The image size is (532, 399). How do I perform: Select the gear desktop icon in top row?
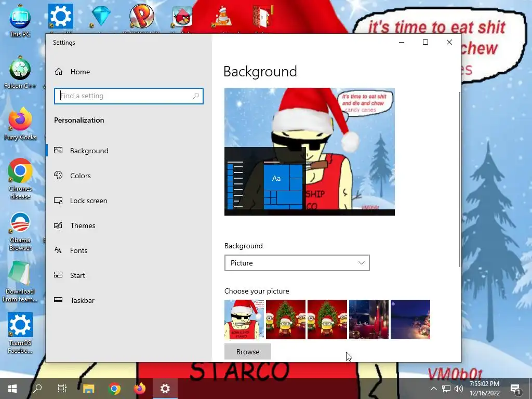pos(60,16)
